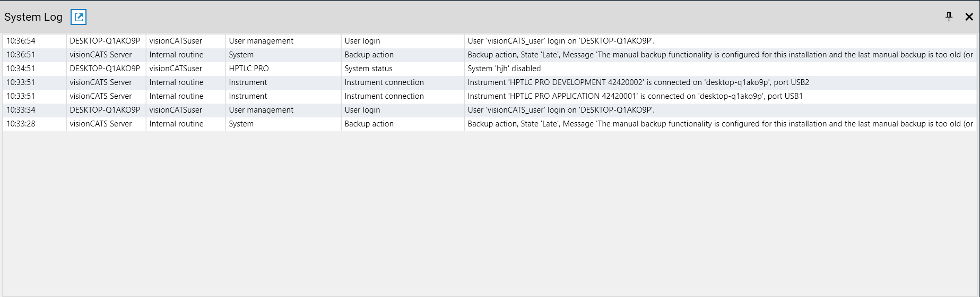The width and height of the screenshot is (980, 297).
Task: Click the "HPTLC PRO" category cell
Action: pyautogui.click(x=249, y=69)
